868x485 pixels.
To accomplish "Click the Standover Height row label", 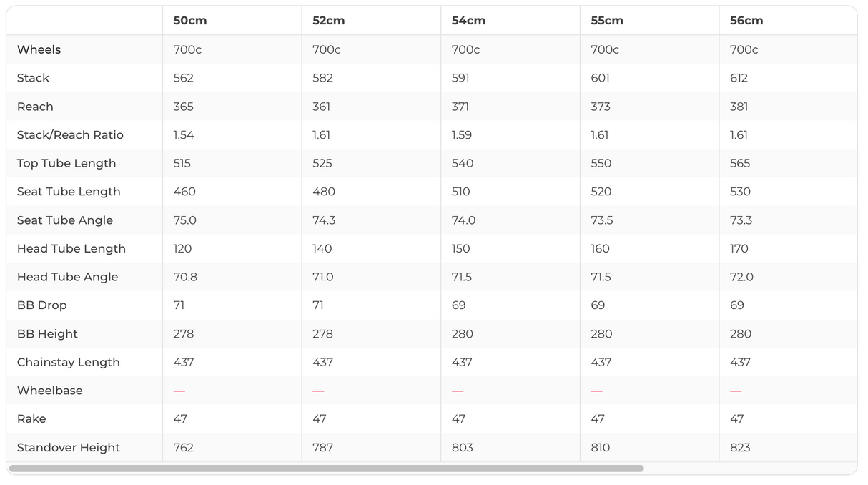I will pos(69,448).
